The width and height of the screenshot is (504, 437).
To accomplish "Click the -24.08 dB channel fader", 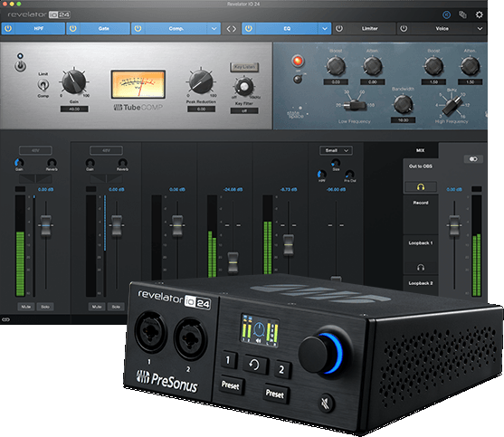I will tap(233, 262).
